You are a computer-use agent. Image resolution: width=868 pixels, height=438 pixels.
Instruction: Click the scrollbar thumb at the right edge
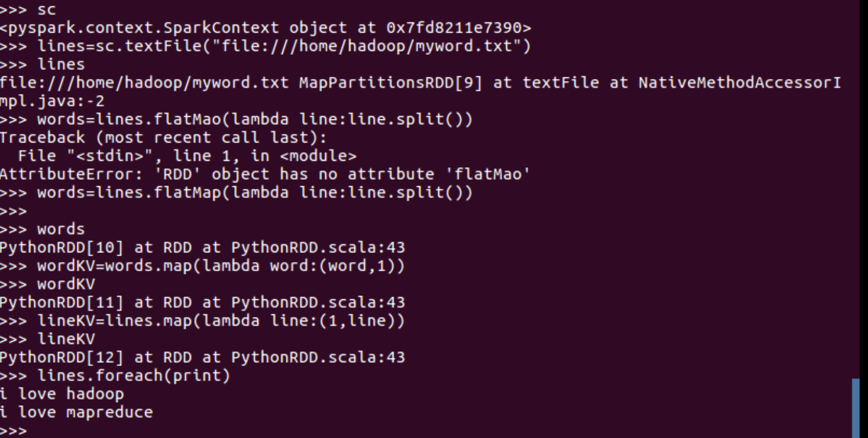(855, 408)
